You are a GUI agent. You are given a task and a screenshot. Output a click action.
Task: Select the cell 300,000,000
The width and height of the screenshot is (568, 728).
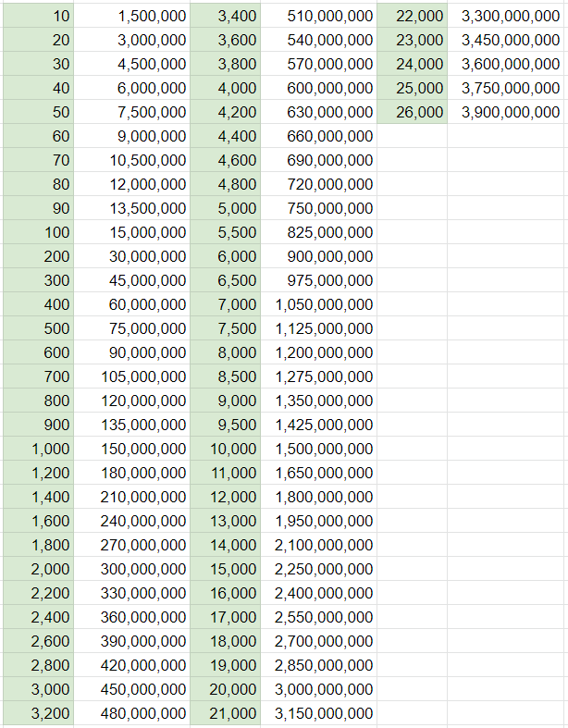point(132,569)
